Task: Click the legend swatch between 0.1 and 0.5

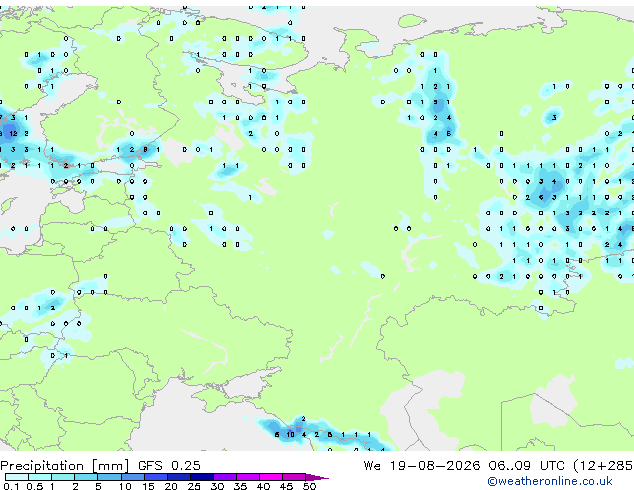Action: [x=17, y=477]
